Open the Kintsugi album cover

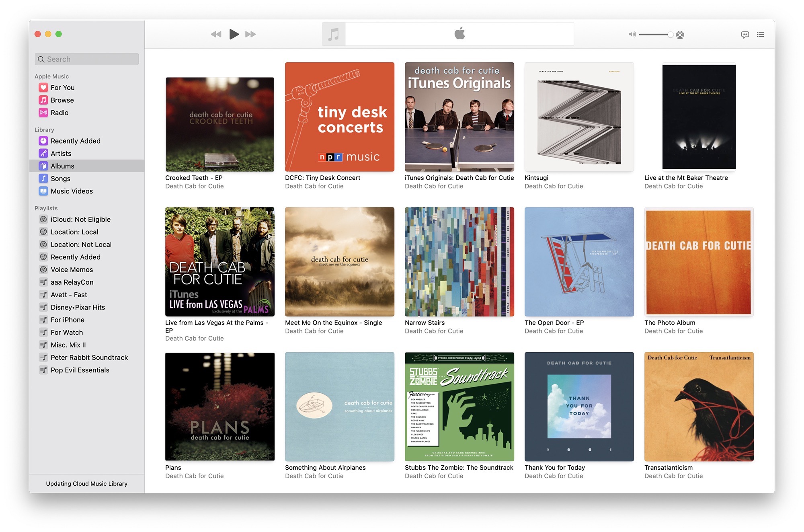pyautogui.click(x=579, y=117)
